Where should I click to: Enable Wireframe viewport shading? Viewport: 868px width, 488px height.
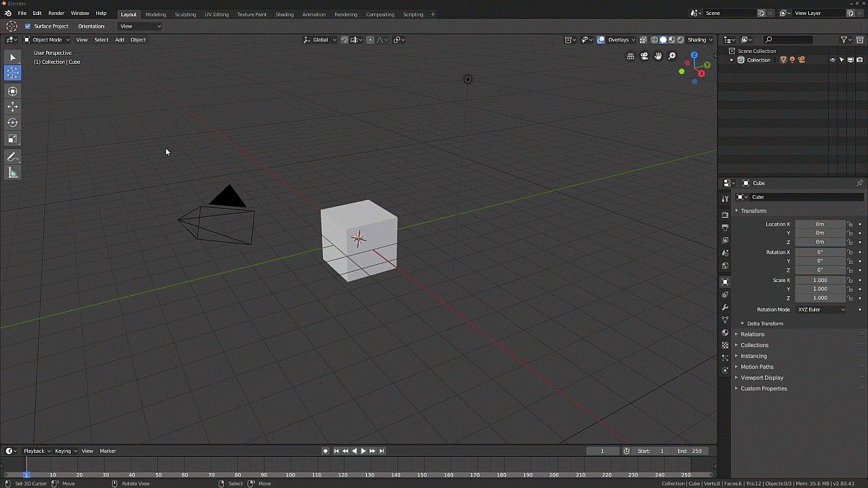click(x=654, y=39)
